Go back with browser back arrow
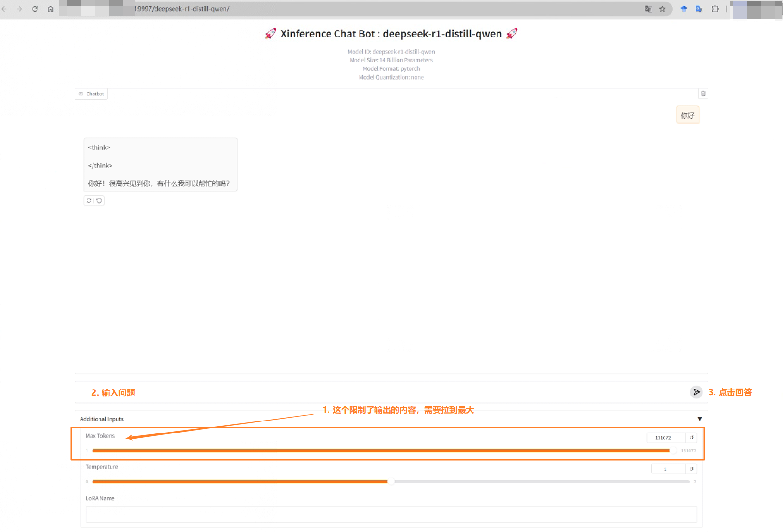 pos(5,9)
